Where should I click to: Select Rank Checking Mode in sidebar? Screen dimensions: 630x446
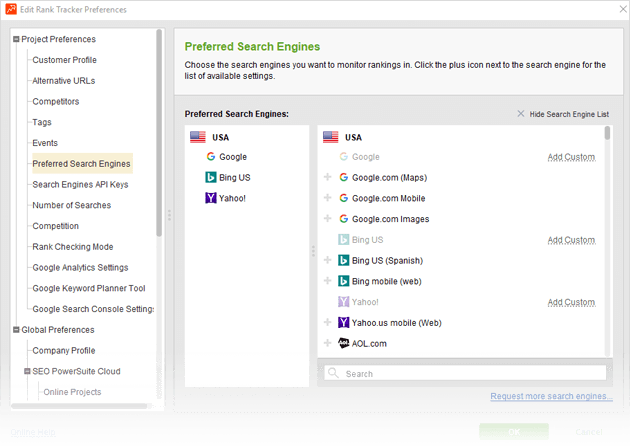coord(72,247)
